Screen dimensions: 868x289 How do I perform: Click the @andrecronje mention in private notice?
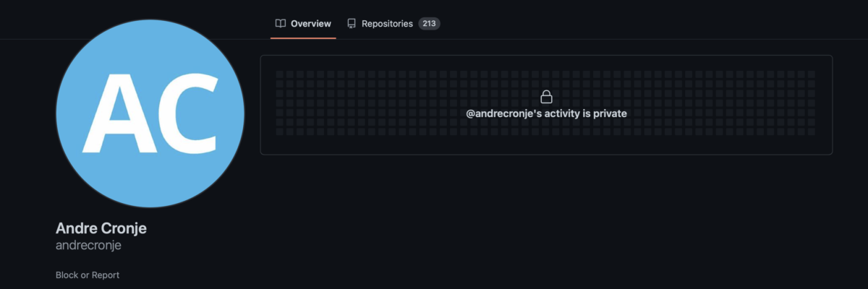[501, 113]
